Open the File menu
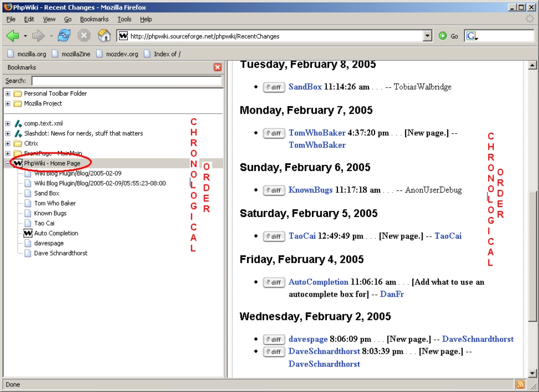 click(x=11, y=19)
